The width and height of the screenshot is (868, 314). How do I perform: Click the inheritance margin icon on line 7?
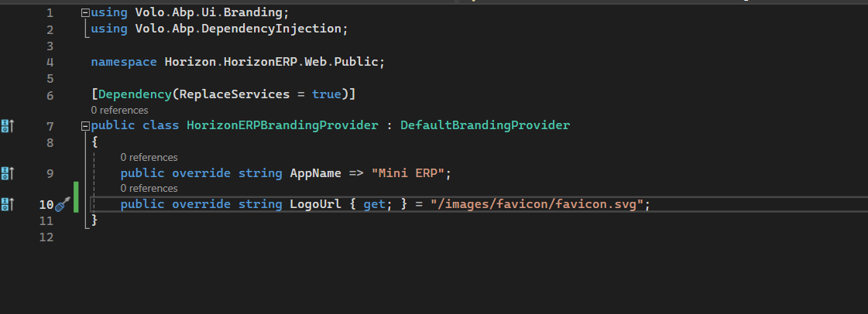(x=8, y=125)
